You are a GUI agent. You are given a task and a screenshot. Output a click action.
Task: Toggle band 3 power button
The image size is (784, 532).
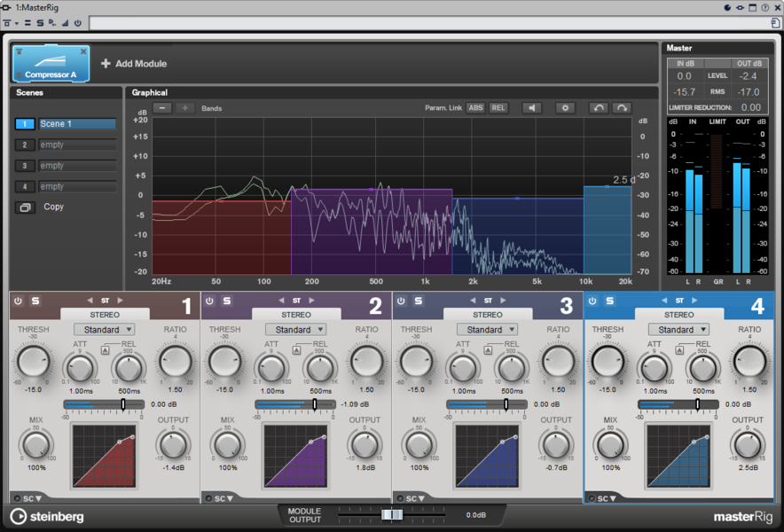pyautogui.click(x=401, y=301)
